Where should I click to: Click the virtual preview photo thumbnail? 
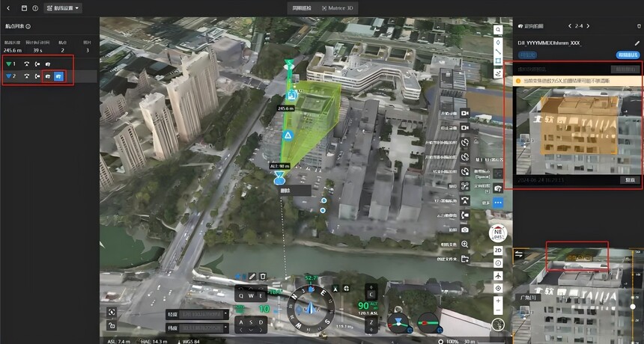click(x=578, y=130)
